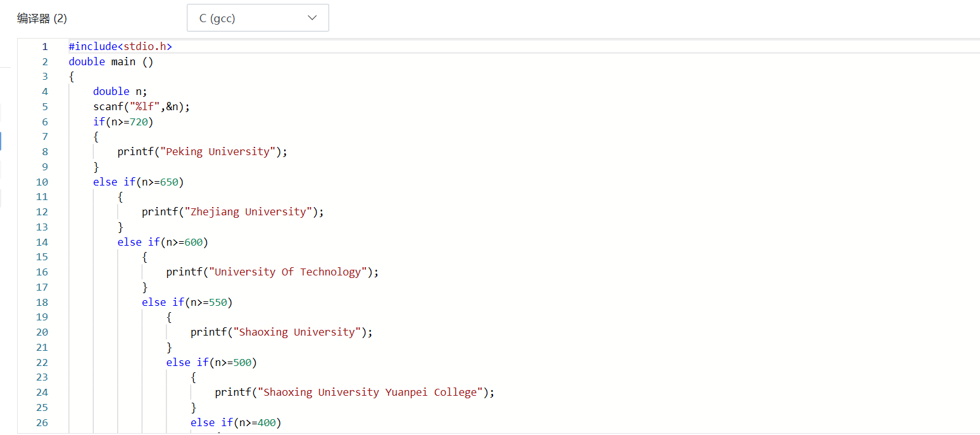Click the else if(n>=500) line

point(211,362)
